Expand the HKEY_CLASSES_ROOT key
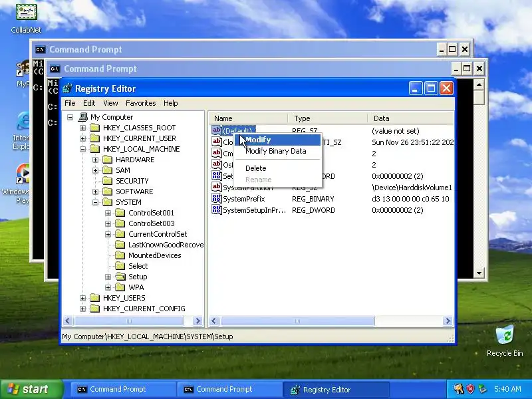This screenshot has height=399, width=532. pyautogui.click(x=82, y=128)
